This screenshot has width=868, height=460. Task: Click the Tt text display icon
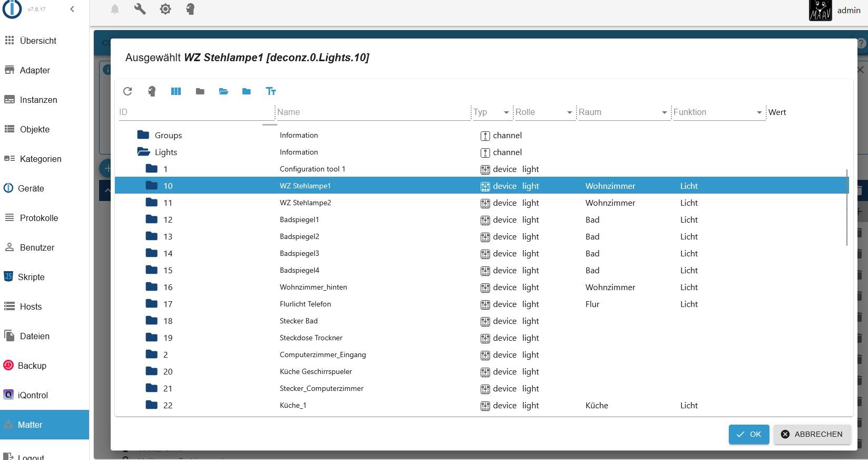click(x=271, y=91)
